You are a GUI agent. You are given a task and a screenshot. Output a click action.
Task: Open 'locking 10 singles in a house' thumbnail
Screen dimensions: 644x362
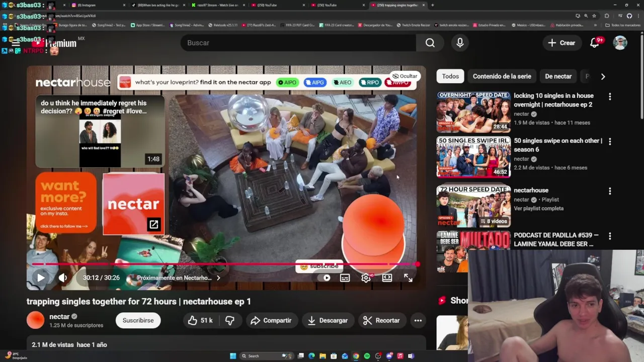pos(473,112)
